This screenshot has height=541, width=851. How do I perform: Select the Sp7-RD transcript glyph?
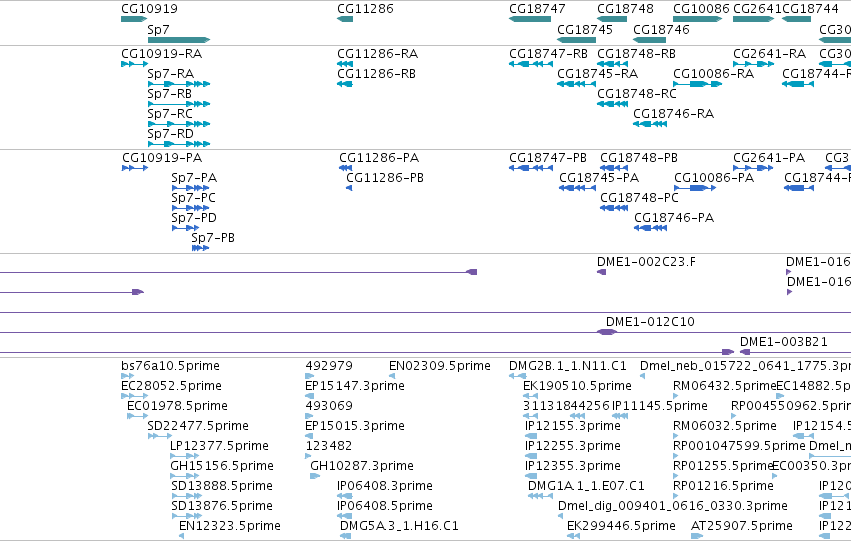click(179, 144)
